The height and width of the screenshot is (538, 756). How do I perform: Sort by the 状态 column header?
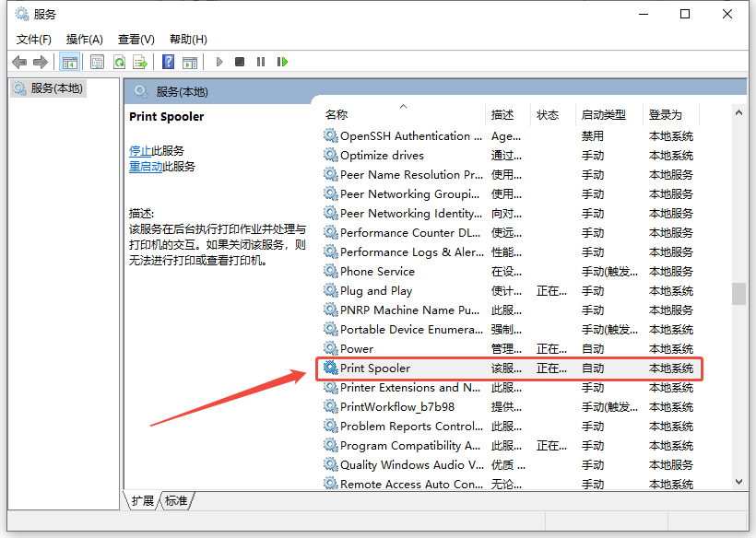(x=552, y=114)
